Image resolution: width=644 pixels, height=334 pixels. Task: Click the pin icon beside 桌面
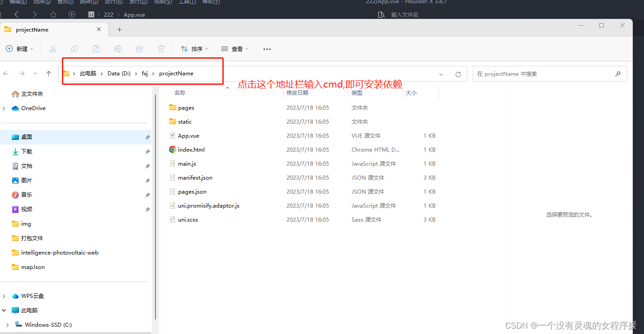(x=147, y=137)
